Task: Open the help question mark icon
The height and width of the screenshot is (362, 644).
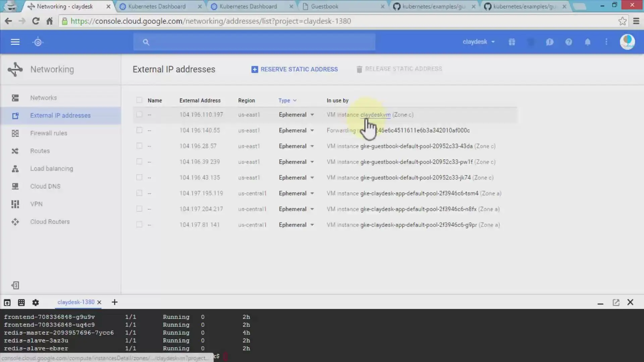Action: (569, 42)
